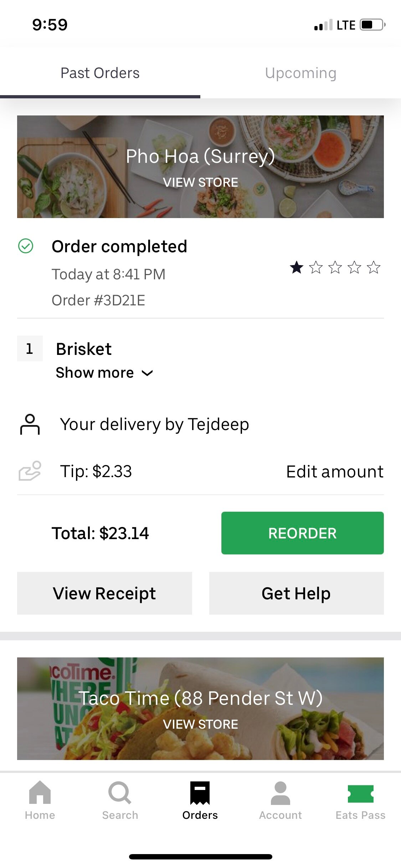Open the Orders receipt icon
Screen dimensions: 401x868
pyautogui.click(x=200, y=792)
